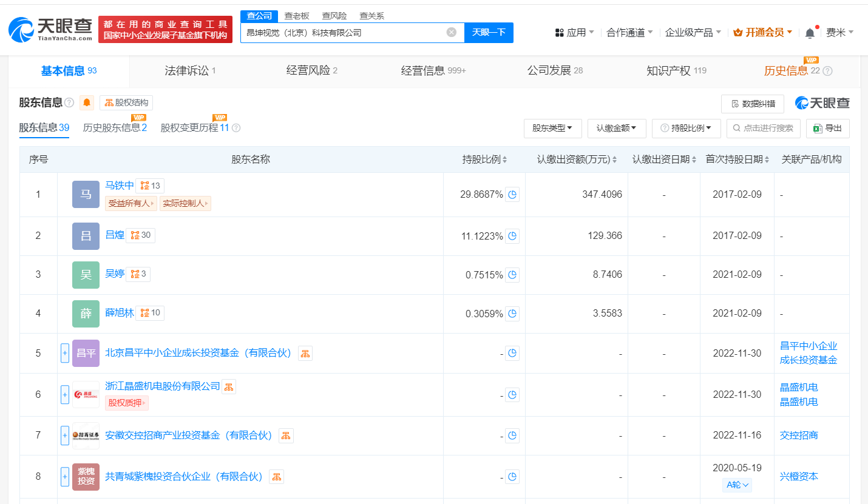
Task: Open the 认缴金额 filter dropdown
Action: [x=616, y=128]
